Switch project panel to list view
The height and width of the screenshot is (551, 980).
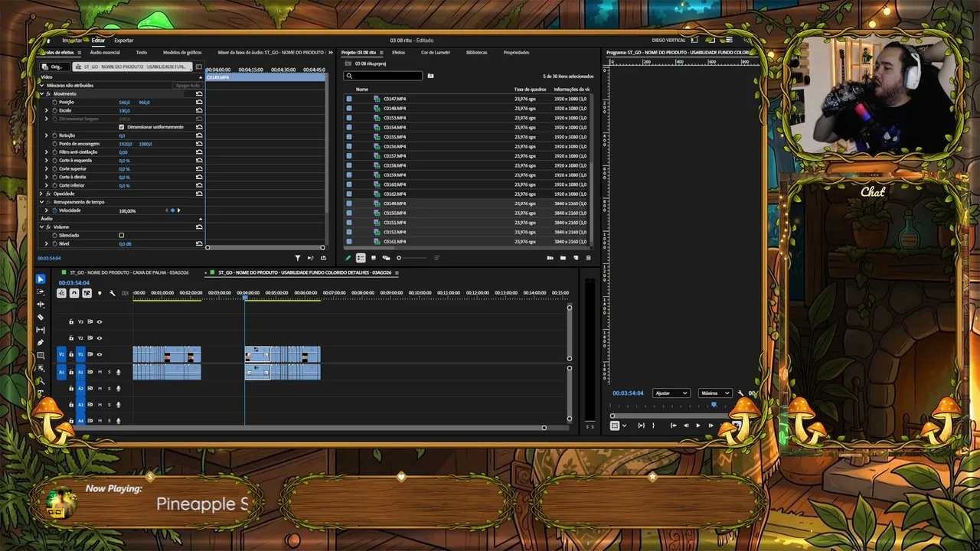[361, 258]
